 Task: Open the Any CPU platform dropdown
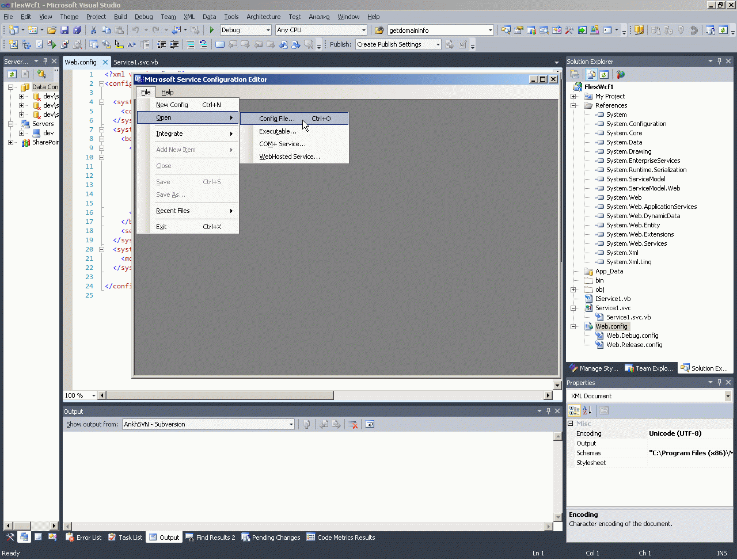tap(364, 30)
